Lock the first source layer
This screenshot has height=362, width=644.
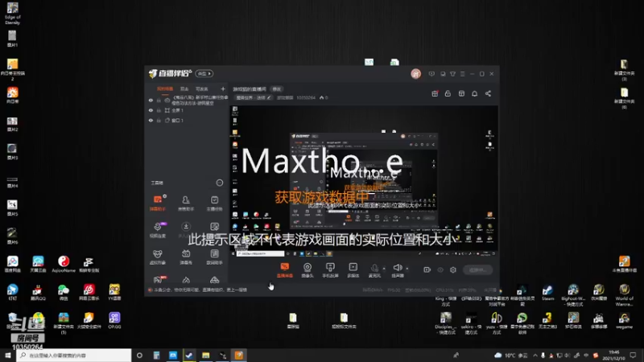coord(159,100)
